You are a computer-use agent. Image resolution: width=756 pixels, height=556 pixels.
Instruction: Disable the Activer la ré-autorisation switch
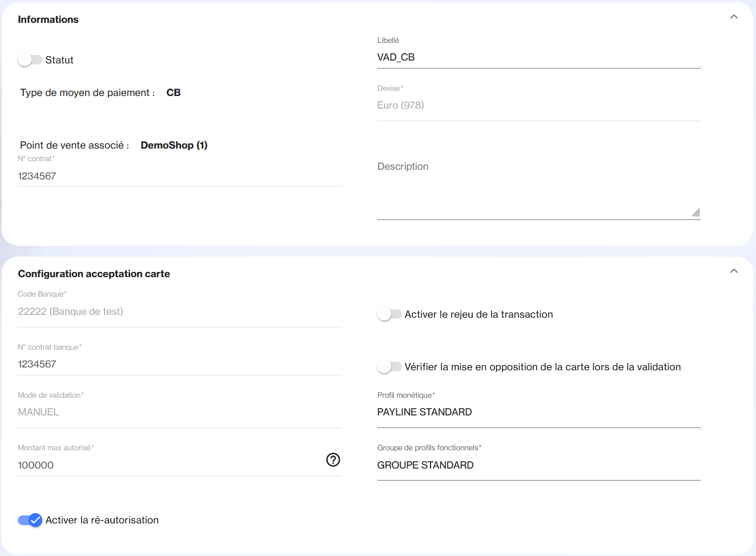(x=30, y=519)
